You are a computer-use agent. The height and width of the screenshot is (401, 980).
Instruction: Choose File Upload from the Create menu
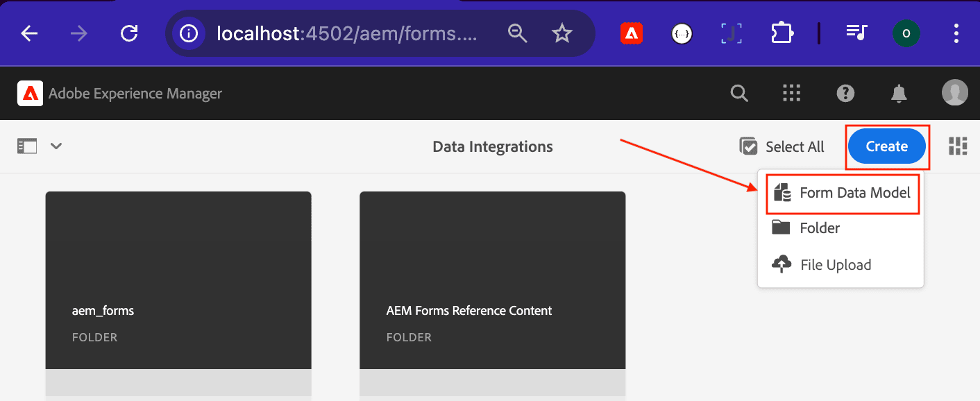click(840, 264)
